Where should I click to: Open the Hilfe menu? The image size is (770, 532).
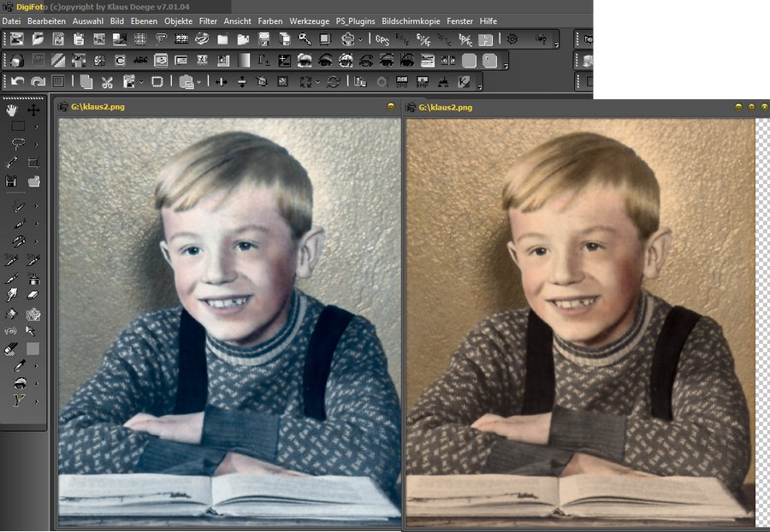click(x=488, y=21)
